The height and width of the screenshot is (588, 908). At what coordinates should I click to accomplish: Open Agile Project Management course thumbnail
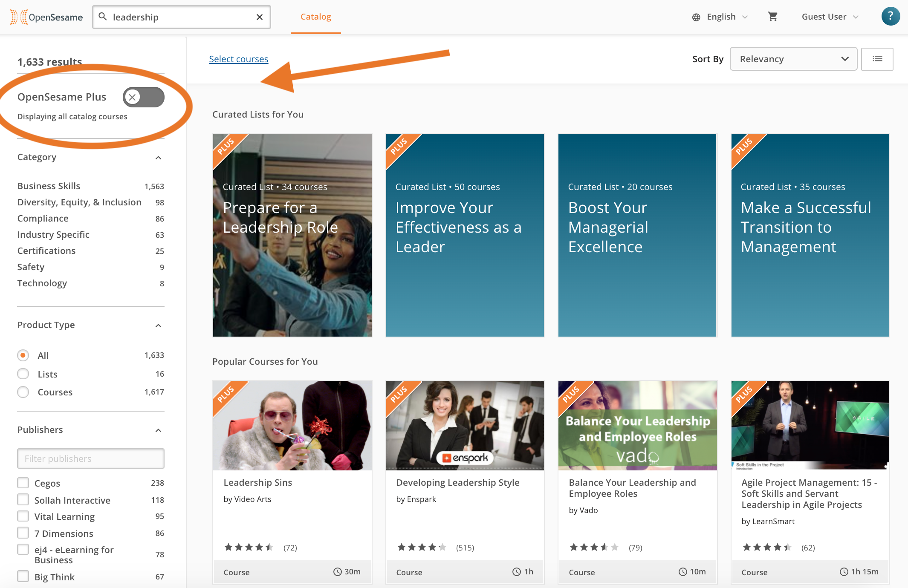click(810, 426)
